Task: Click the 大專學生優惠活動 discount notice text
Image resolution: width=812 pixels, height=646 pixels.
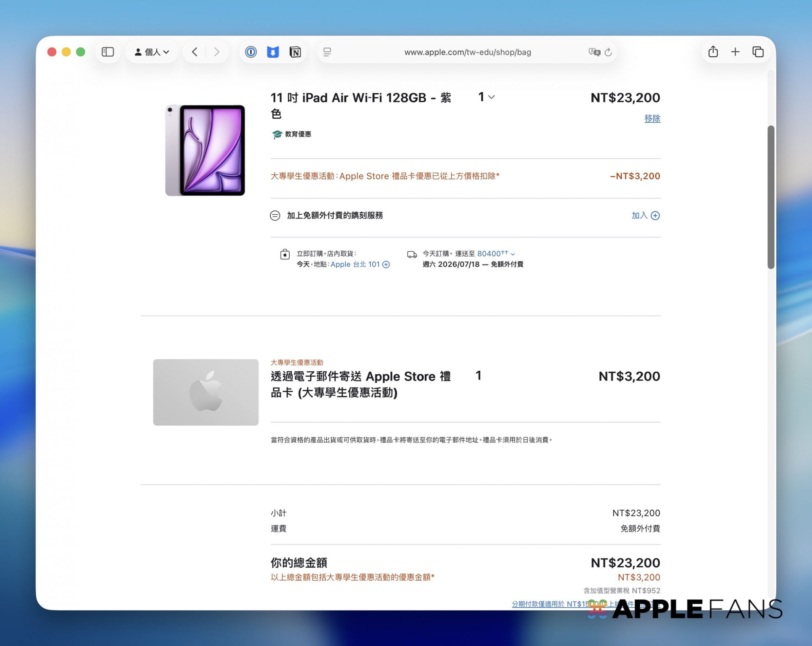Action: pyautogui.click(x=385, y=176)
